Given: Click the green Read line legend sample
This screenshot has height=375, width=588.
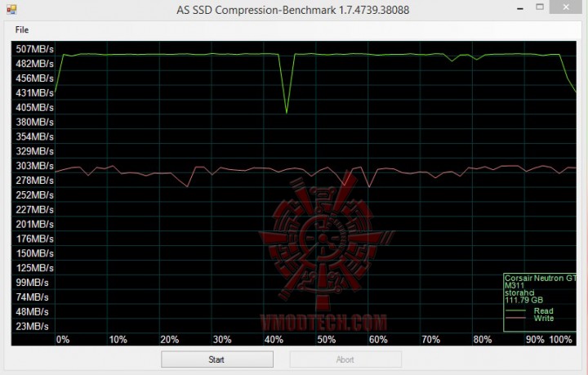Looking at the screenshot, I should click(515, 311).
